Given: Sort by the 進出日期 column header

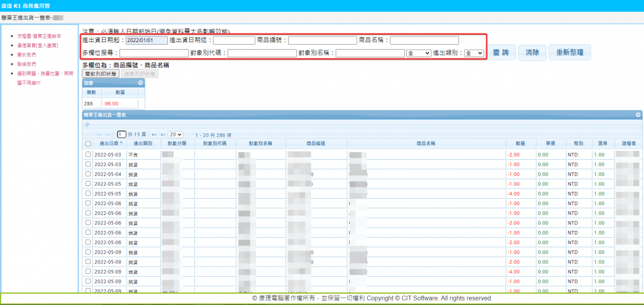Looking at the screenshot, I should tap(109, 143).
